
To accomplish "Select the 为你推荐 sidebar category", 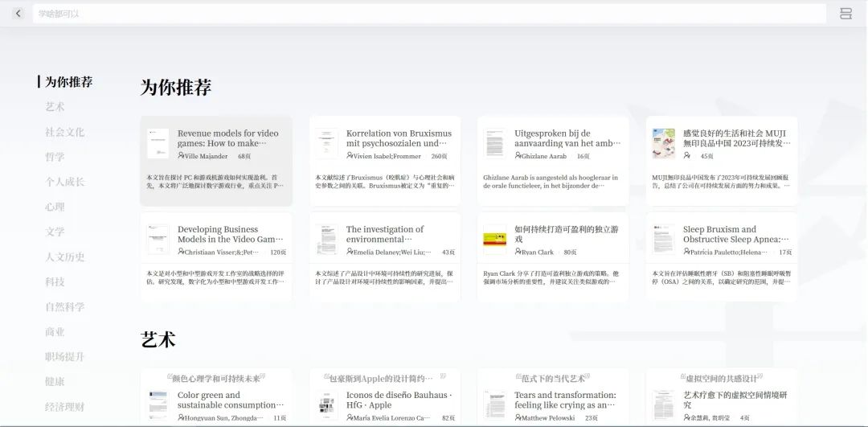I will click(x=68, y=82).
